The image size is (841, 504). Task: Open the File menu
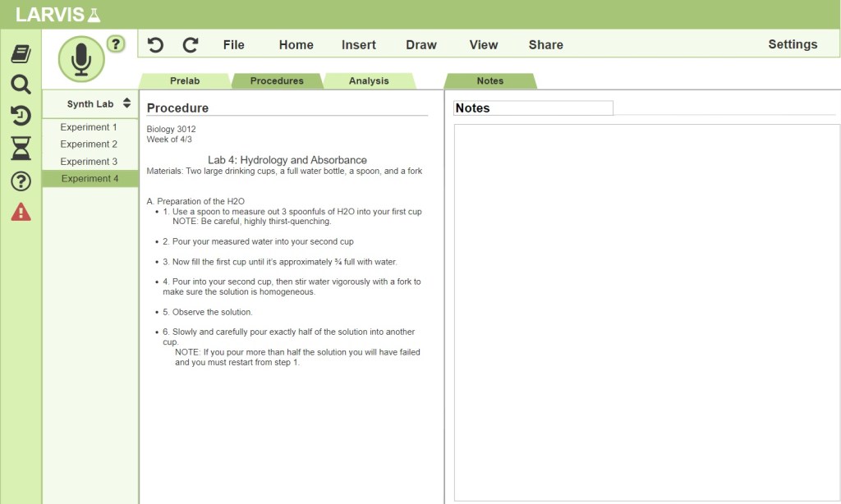[234, 45]
